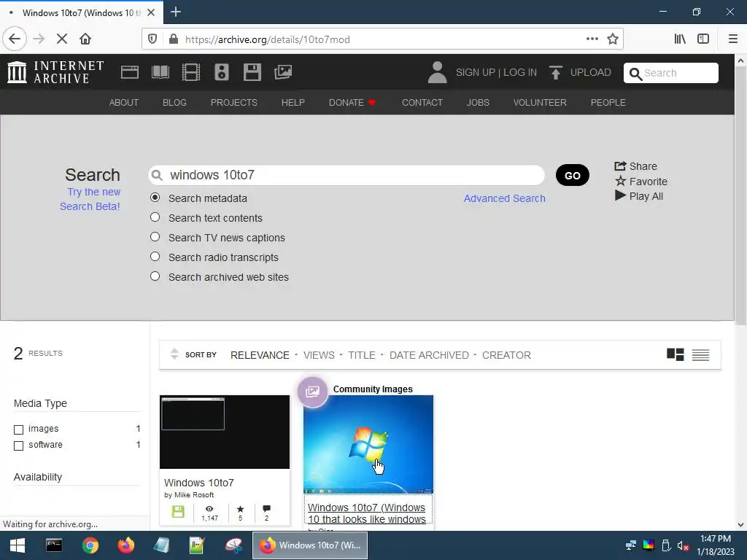Sort results by Views

click(319, 355)
